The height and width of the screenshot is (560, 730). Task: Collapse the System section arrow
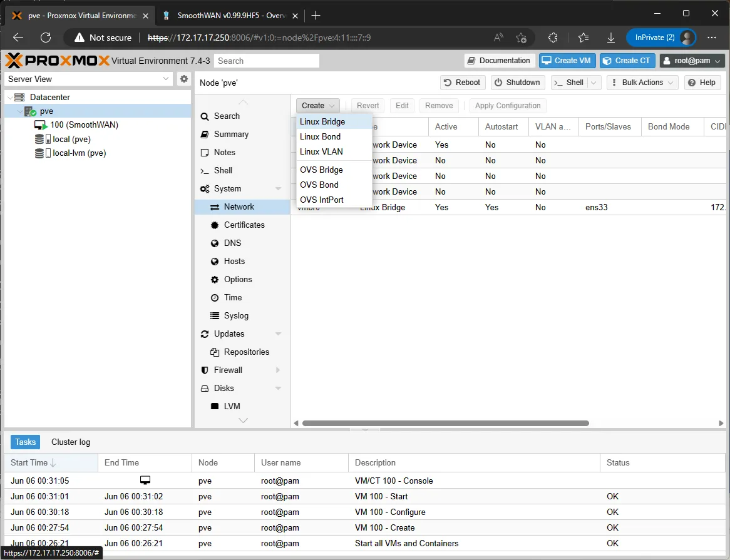tap(278, 189)
